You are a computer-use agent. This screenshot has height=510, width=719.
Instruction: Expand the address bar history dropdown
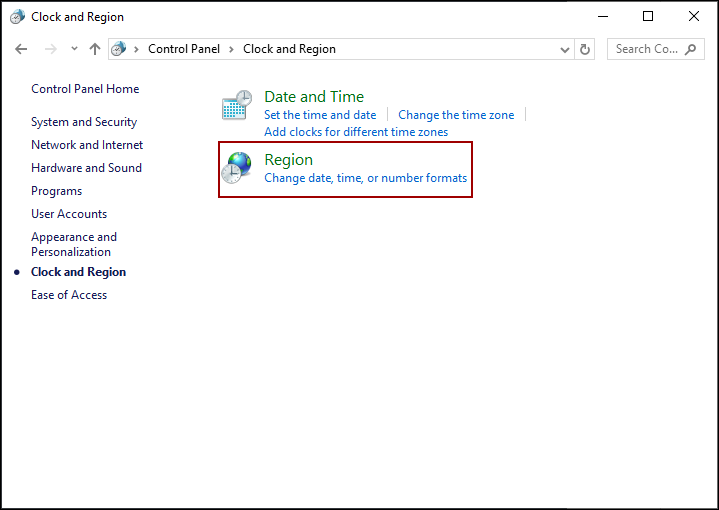(564, 50)
